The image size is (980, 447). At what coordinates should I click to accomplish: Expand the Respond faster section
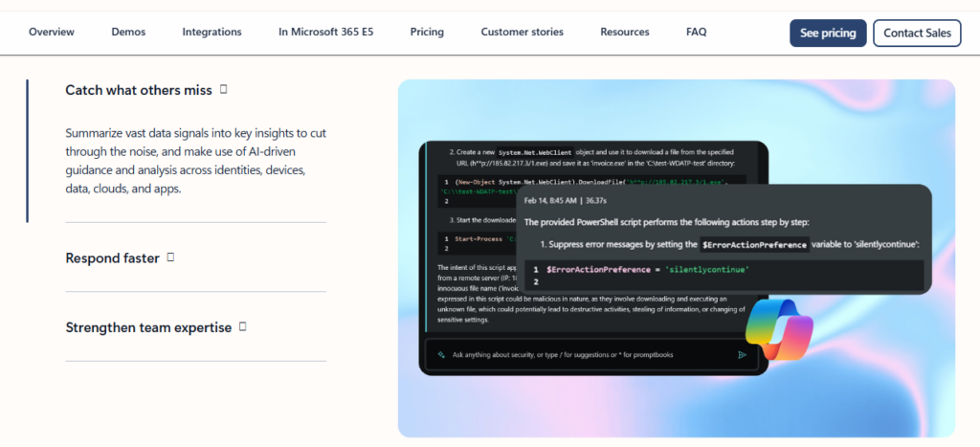tap(113, 257)
